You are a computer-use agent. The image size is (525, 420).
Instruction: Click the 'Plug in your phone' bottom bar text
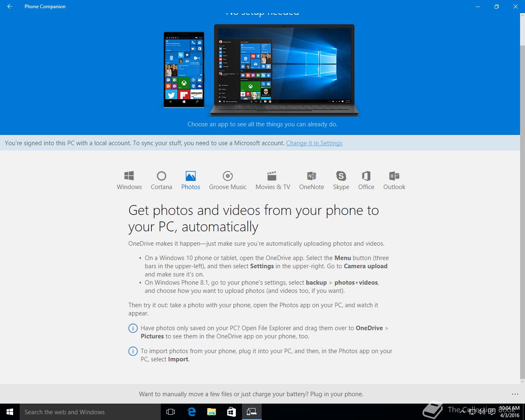pyautogui.click(x=251, y=394)
